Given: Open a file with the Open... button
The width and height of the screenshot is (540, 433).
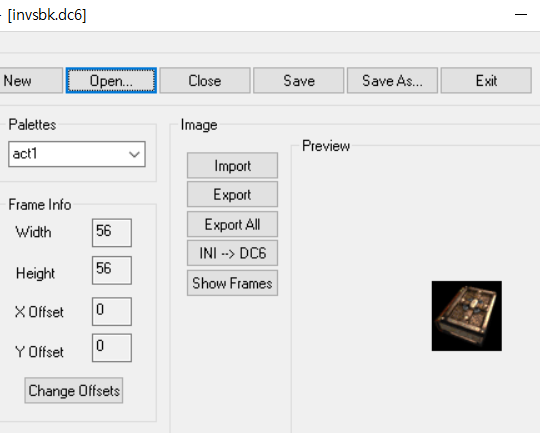Looking at the screenshot, I should (x=111, y=81).
